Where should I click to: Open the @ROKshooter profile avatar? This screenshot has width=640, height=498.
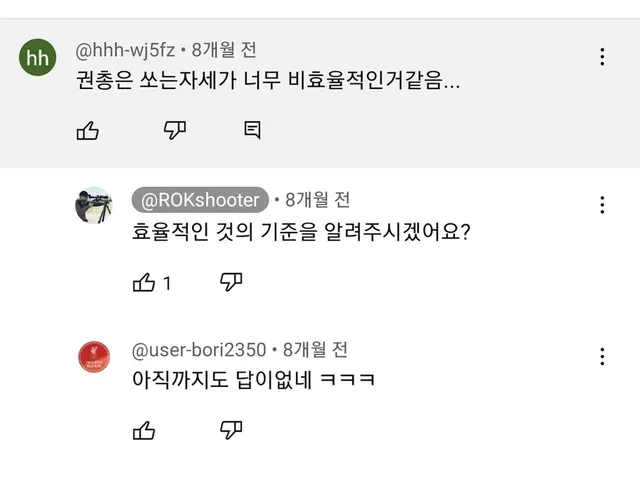[x=94, y=206]
